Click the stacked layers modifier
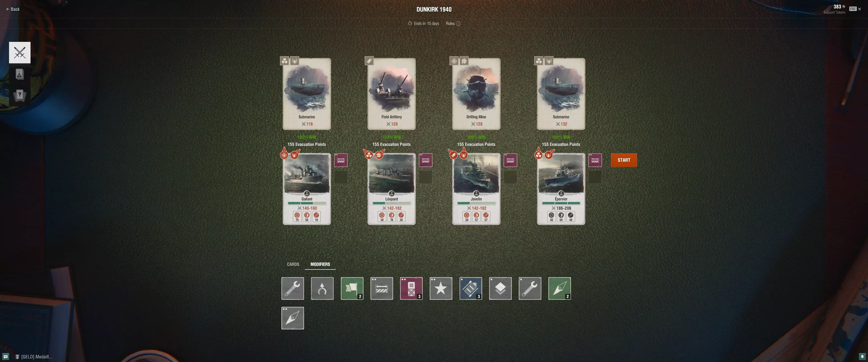This screenshot has height=362, width=868. point(500,288)
